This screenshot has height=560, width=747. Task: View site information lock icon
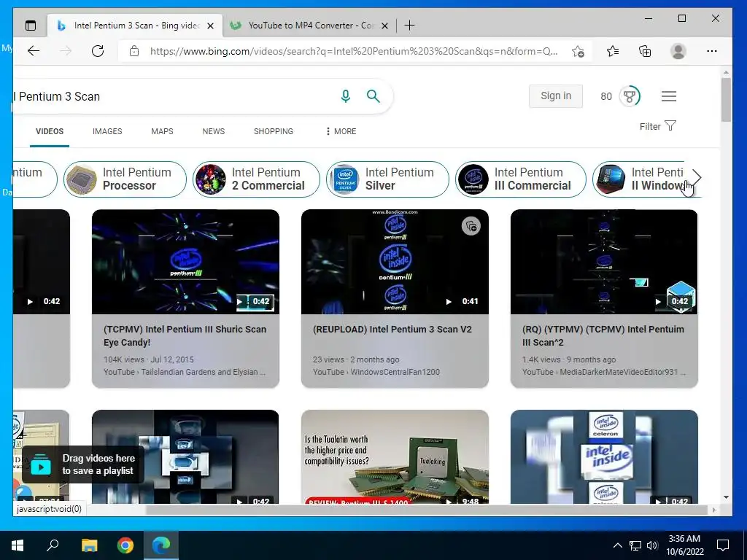point(134,51)
